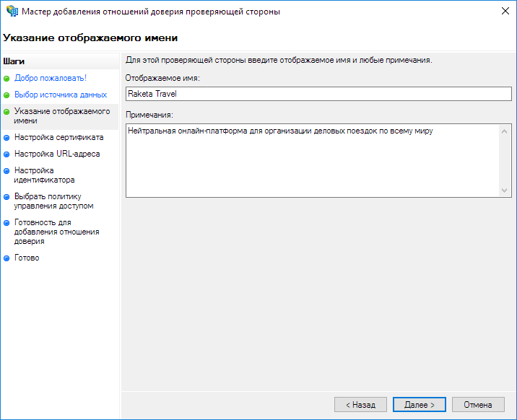Screen dimensions: 517x420
Task: Click the notes scrollbar down arrow
Action: 505,191
